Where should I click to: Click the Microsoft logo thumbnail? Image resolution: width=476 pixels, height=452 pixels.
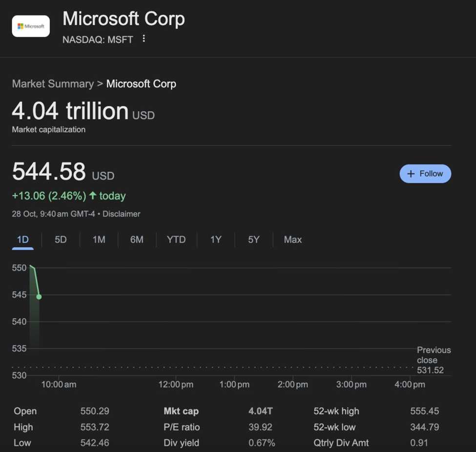[31, 26]
